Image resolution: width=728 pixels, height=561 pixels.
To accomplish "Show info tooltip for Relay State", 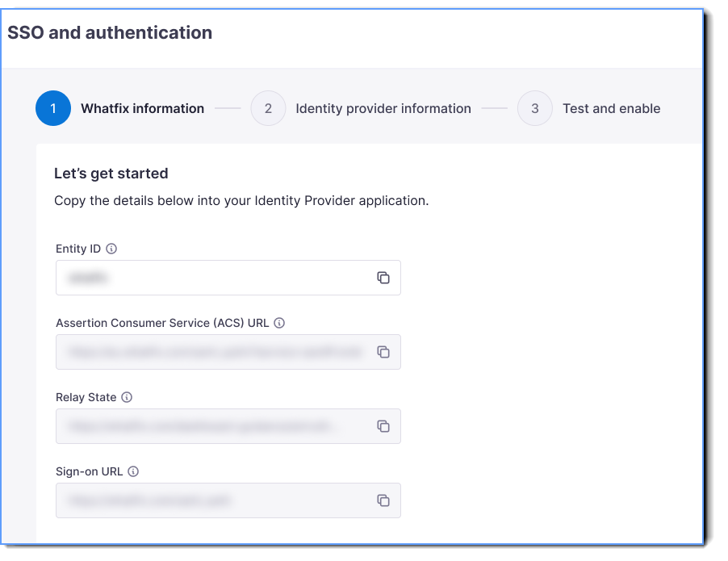I will (x=127, y=397).
